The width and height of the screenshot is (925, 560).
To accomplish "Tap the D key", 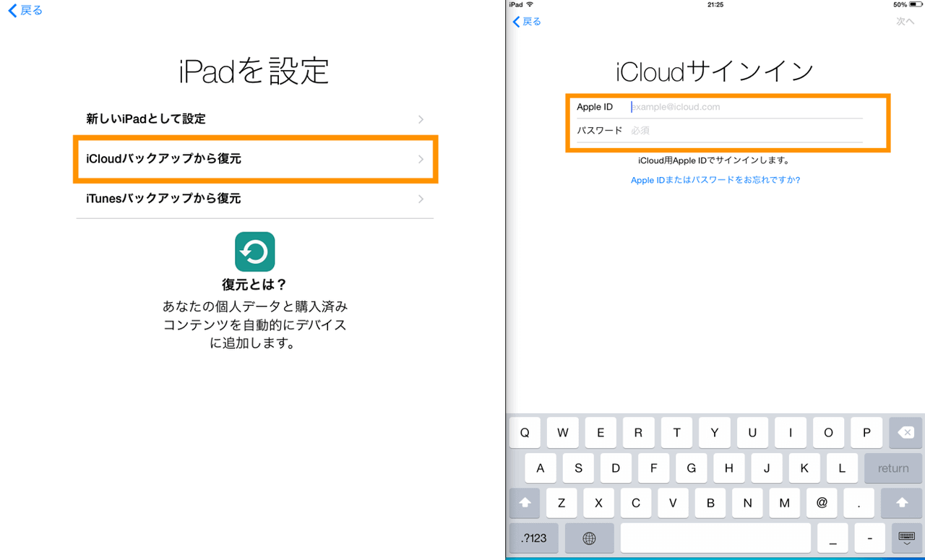I will (x=616, y=468).
